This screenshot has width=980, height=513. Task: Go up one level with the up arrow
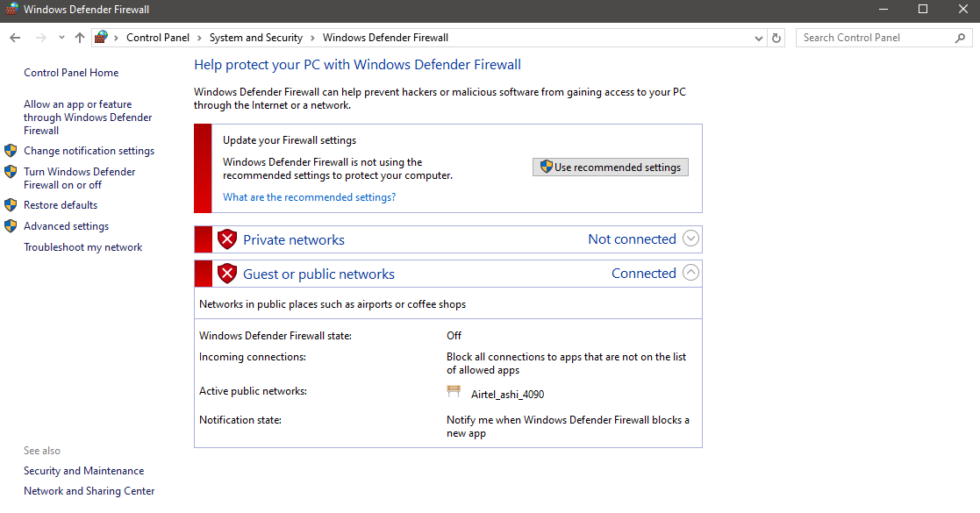[x=79, y=38]
